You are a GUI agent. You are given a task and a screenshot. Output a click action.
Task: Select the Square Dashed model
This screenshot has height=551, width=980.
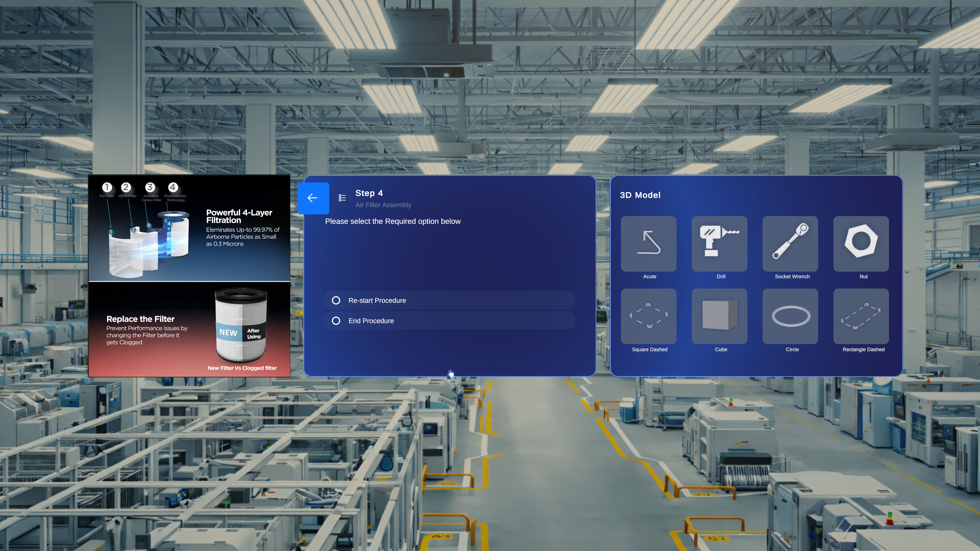click(649, 316)
